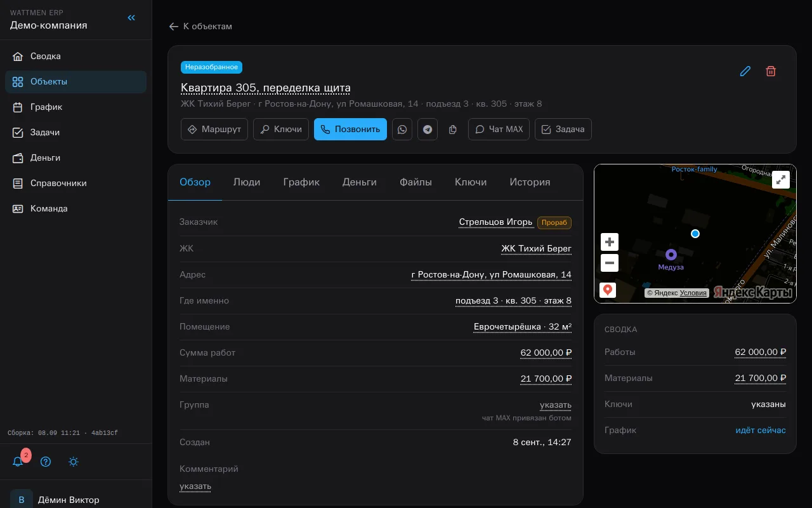
Task: Switch to the Ключи tab
Action: pyautogui.click(x=471, y=182)
